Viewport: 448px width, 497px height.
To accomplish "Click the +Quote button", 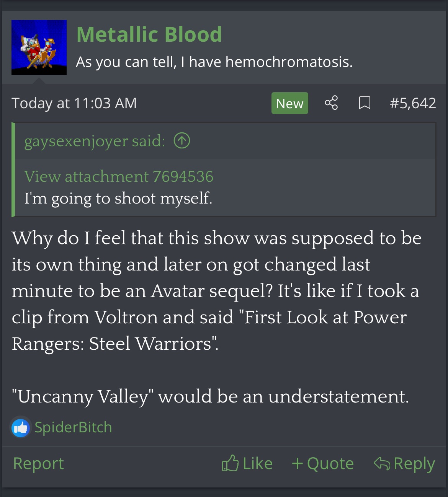I will (x=323, y=463).
